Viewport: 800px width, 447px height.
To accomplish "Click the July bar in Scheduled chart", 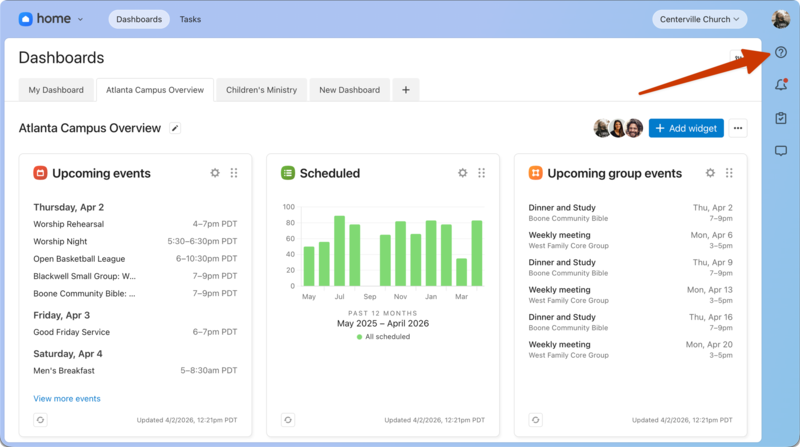I will [339, 251].
